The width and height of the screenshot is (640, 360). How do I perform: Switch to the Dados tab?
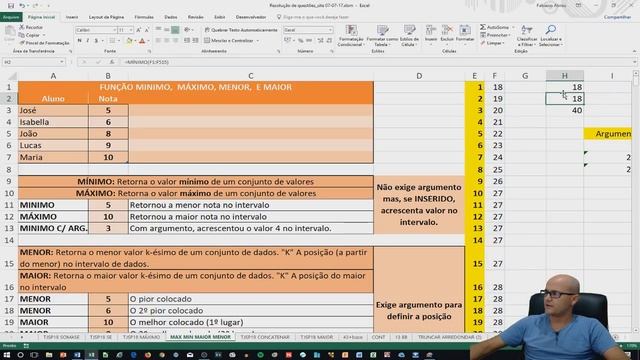click(x=171, y=17)
